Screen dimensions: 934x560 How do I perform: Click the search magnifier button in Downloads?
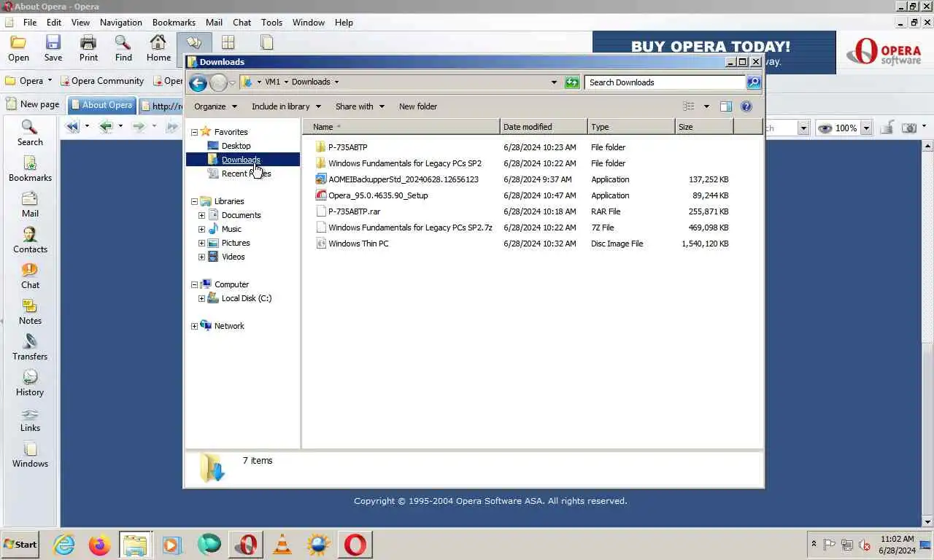pyautogui.click(x=754, y=82)
